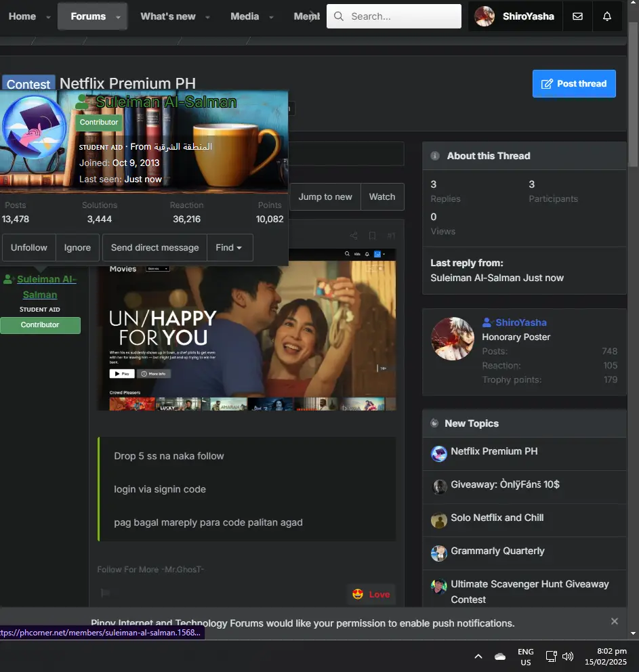Open the notifications bell icon
Image resolution: width=639 pixels, height=672 pixels.
pyautogui.click(x=607, y=16)
